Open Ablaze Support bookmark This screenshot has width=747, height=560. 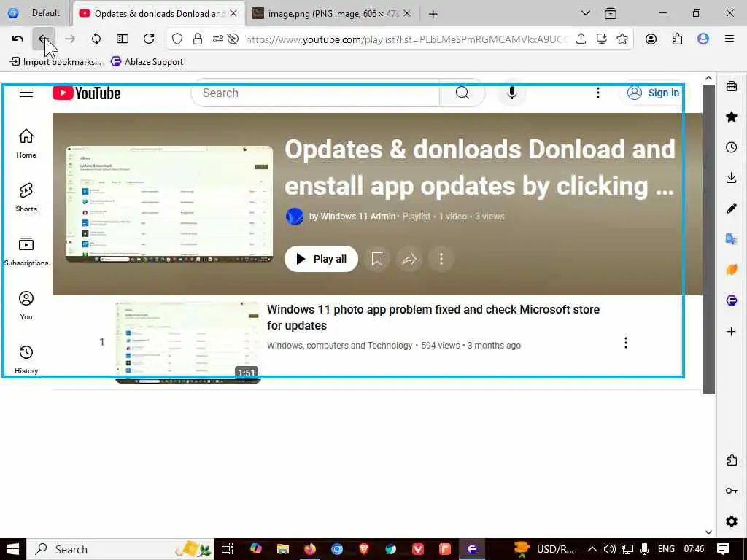[x=147, y=61]
